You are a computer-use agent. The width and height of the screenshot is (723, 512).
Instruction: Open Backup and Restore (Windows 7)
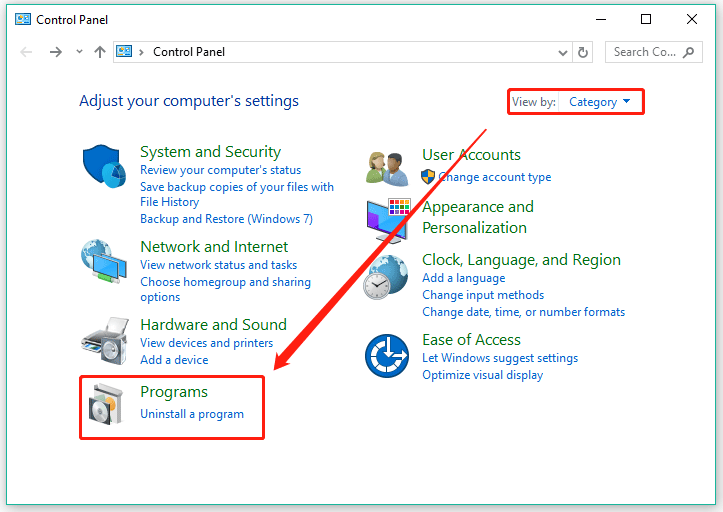click(x=226, y=219)
